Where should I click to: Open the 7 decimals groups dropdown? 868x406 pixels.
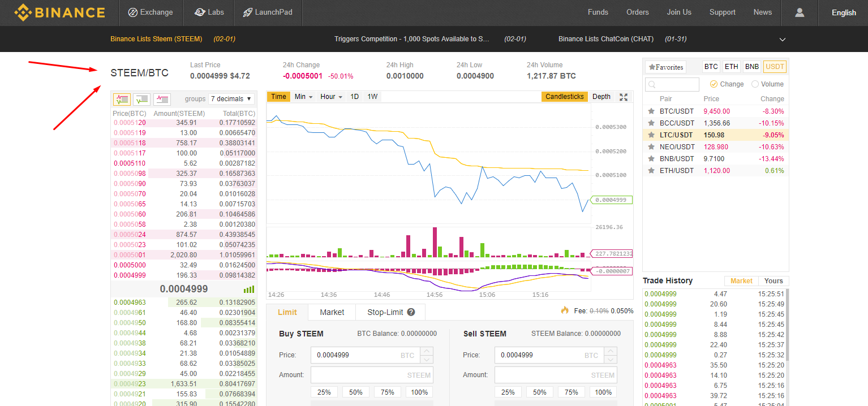tap(231, 99)
